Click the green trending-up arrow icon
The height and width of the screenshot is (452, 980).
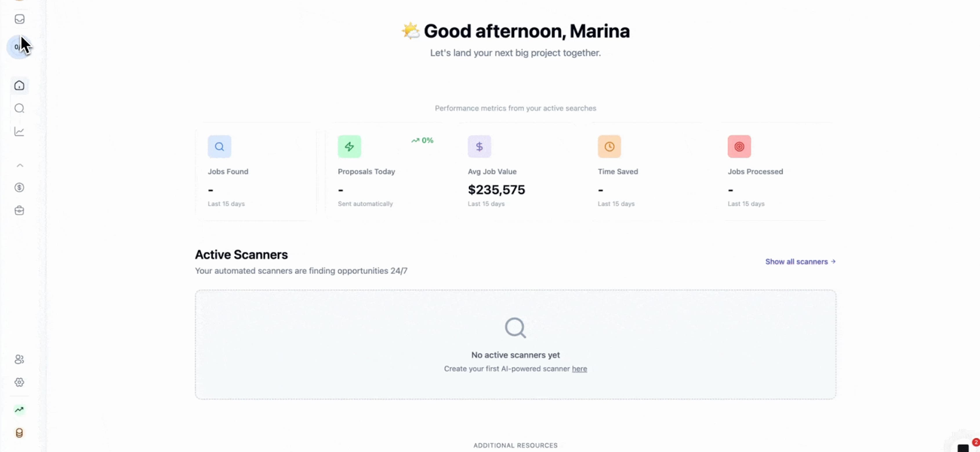click(x=19, y=409)
